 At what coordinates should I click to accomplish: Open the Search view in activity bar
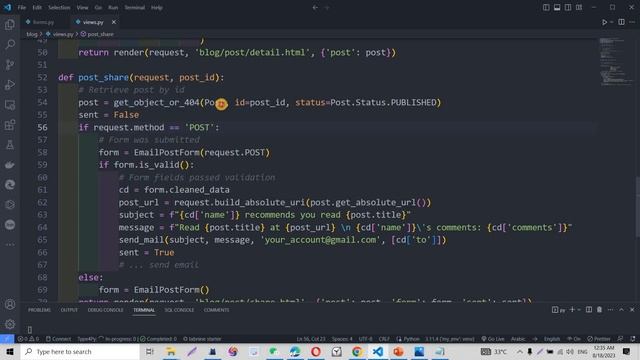10,44
